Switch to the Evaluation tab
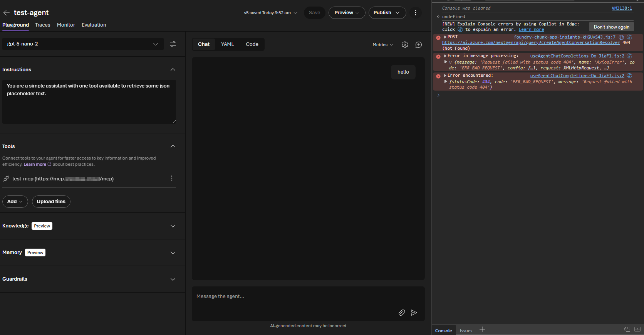The image size is (644, 335). coord(94,25)
